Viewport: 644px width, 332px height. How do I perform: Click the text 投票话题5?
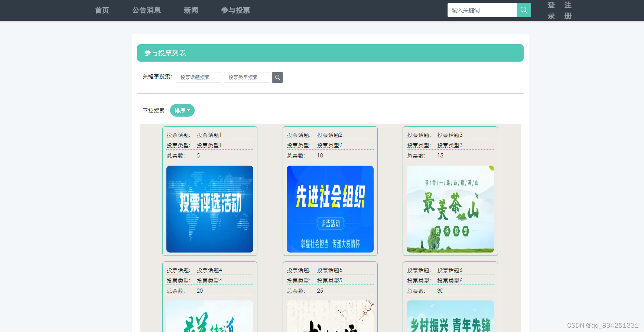pos(330,270)
